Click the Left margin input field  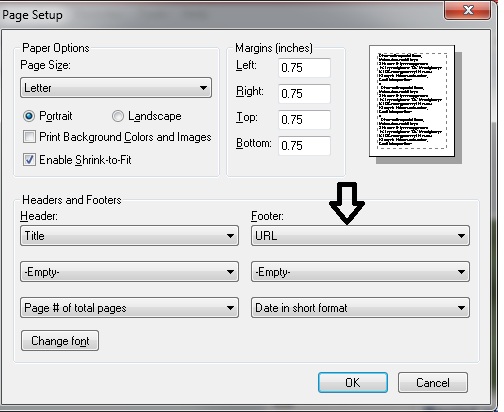click(x=304, y=68)
